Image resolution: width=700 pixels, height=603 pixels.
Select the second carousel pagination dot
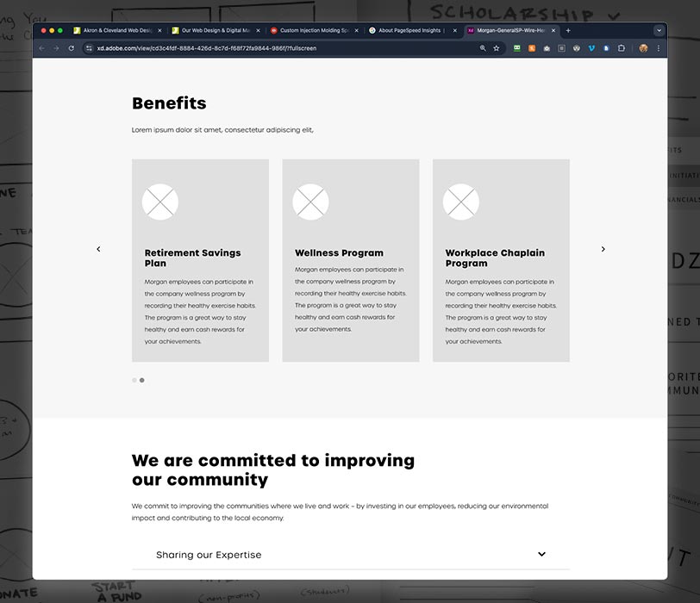point(142,380)
